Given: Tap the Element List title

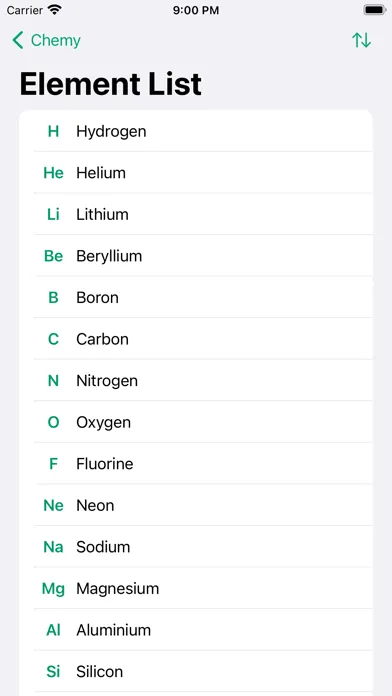Looking at the screenshot, I should 111,84.
